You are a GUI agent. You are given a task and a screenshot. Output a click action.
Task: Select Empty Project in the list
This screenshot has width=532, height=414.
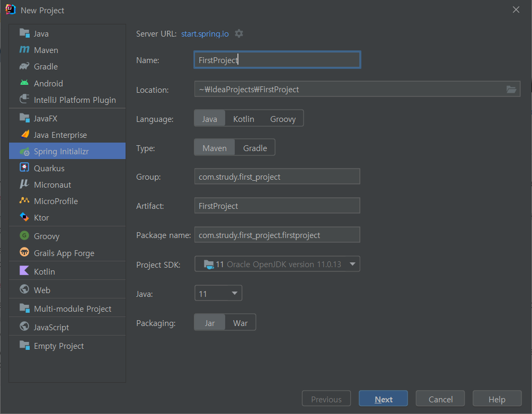pos(67,346)
